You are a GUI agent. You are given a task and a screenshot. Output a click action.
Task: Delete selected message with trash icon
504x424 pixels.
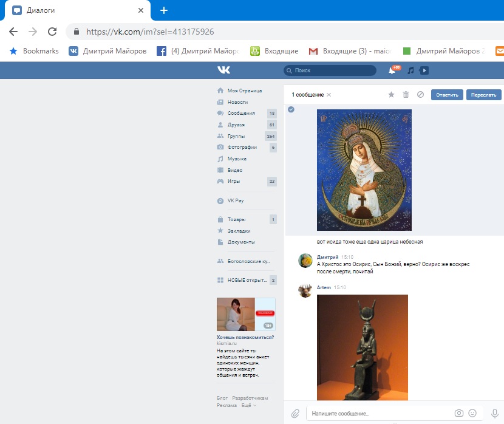tap(406, 95)
